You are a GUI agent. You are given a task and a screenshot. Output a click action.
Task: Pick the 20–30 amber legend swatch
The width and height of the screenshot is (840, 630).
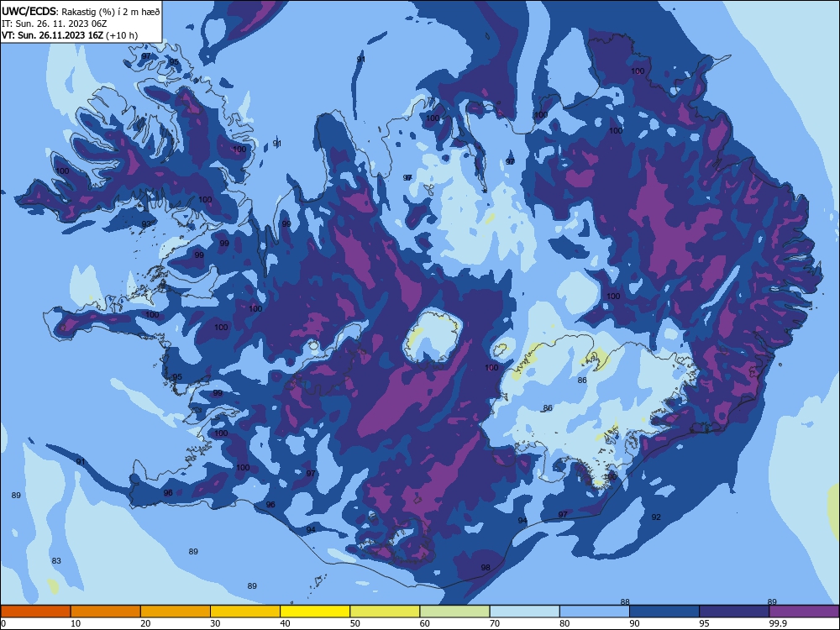click(176, 612)
